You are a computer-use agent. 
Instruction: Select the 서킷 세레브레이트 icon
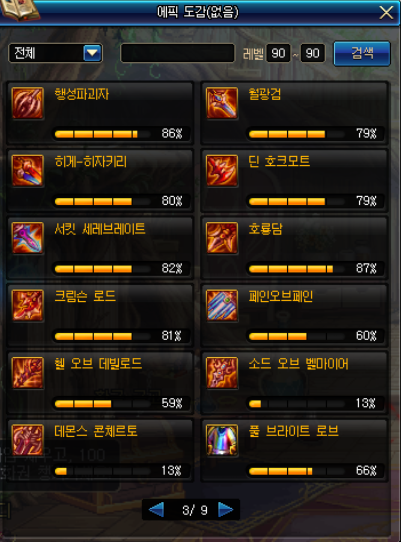pyautogui.click(x=28, y=238)
